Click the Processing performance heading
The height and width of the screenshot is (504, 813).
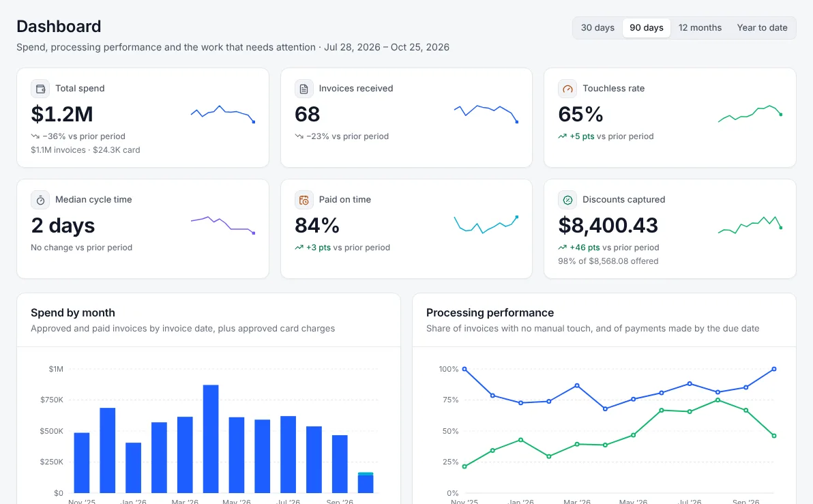[490, 312]
